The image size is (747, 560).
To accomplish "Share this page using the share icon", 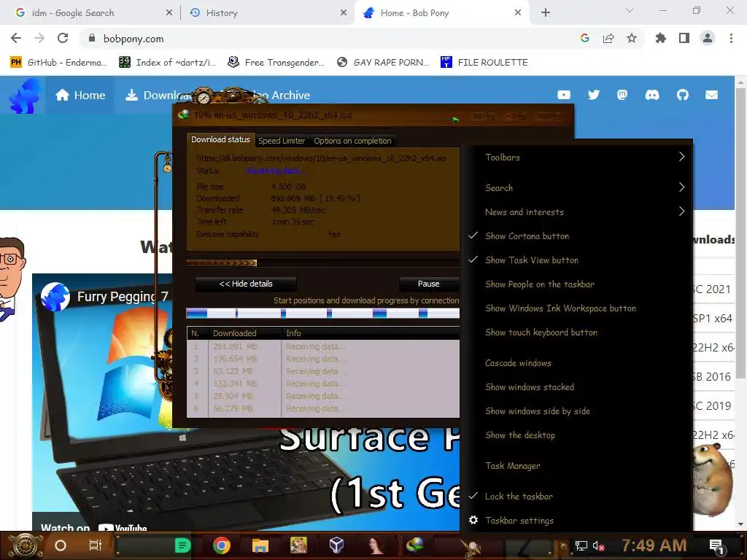I will click(608, 38).
